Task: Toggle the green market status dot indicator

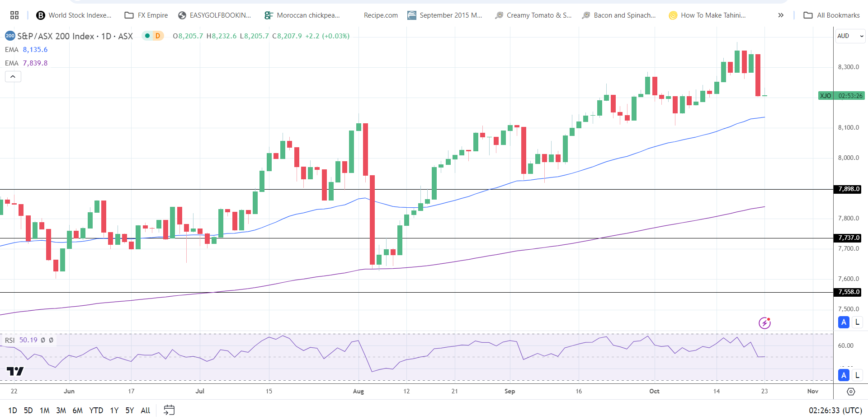Action: coord(147,36)
